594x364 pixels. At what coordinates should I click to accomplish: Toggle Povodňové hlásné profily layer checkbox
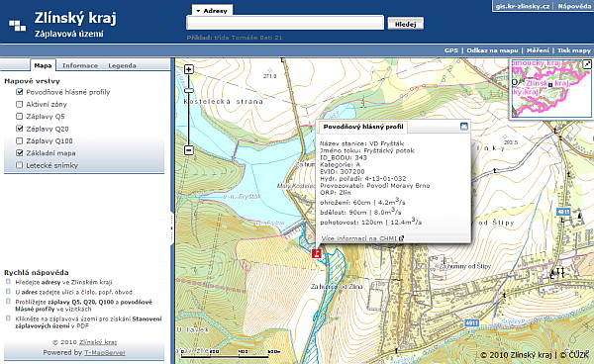tap(20, 92)
